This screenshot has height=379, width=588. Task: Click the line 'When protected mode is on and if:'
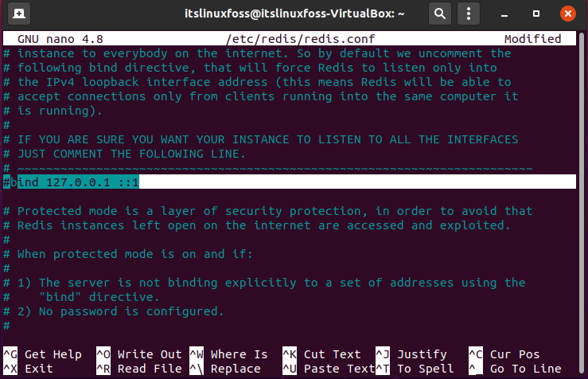pyautogui.click(x=135, y=254)
